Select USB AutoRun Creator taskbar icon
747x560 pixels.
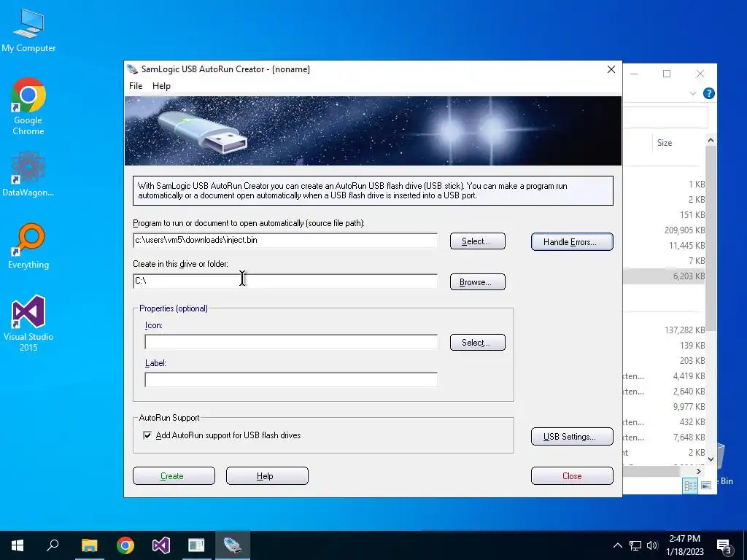(x=233, y=545)
